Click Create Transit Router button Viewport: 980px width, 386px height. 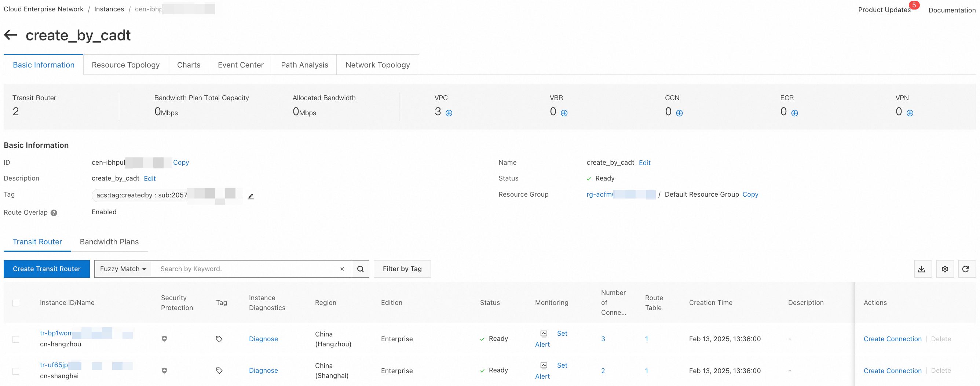coord(47,269)
